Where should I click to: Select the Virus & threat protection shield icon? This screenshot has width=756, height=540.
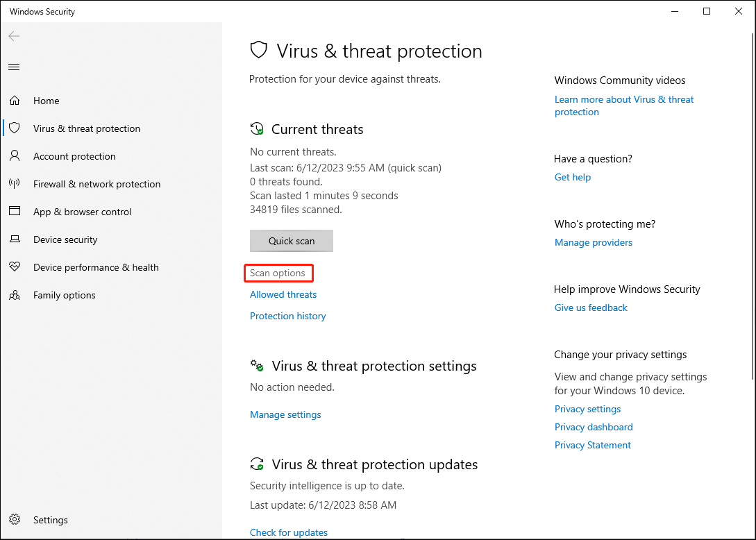[x=15, y=128]
